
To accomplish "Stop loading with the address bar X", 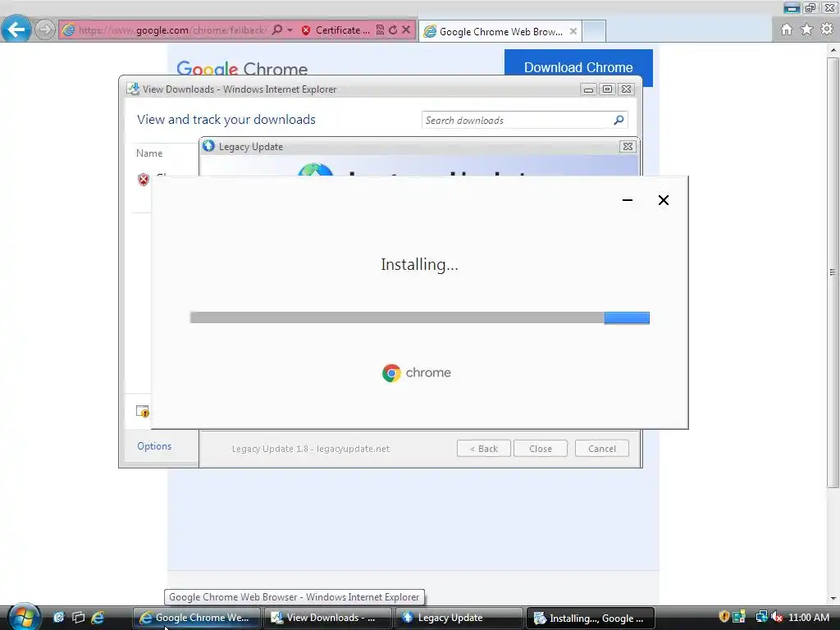I will (x=406, y=30).
